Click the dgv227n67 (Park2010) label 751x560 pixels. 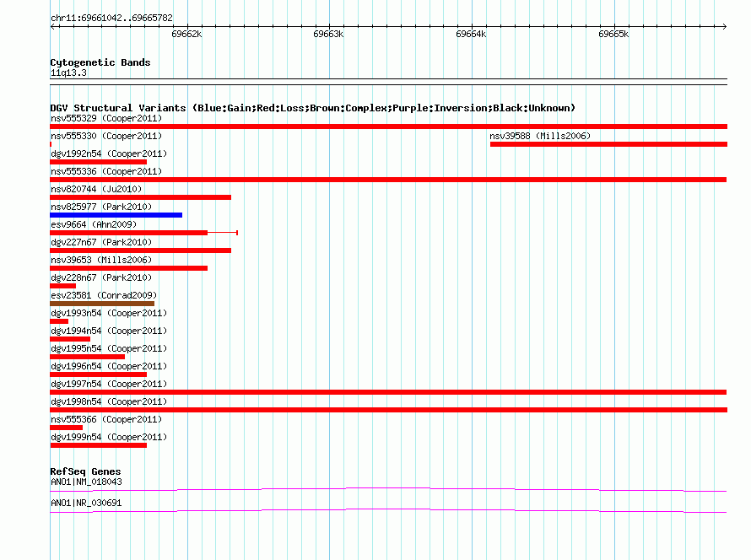click(x=101, y=242)
